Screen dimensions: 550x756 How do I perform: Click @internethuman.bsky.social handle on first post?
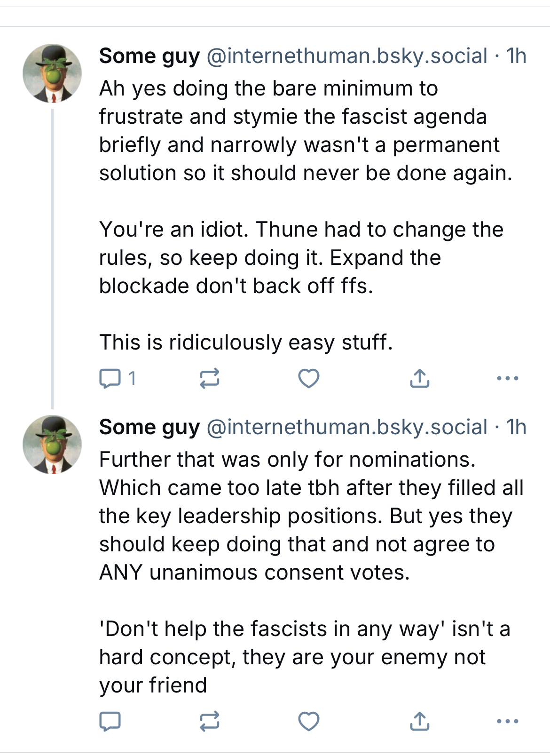pyautogui.click(x=347, y=56)
